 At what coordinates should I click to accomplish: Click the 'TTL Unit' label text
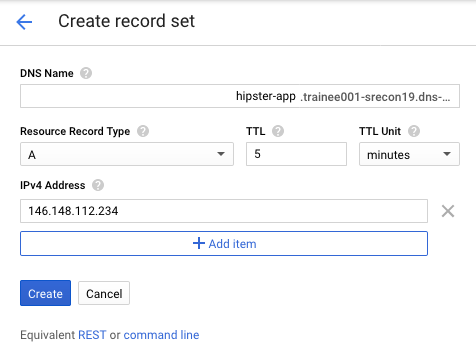tap(380, 131)
